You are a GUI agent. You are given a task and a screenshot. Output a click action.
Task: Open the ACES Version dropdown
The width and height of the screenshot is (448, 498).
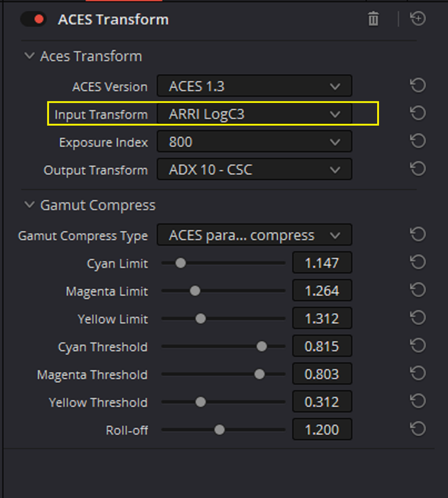pos(254,86)
